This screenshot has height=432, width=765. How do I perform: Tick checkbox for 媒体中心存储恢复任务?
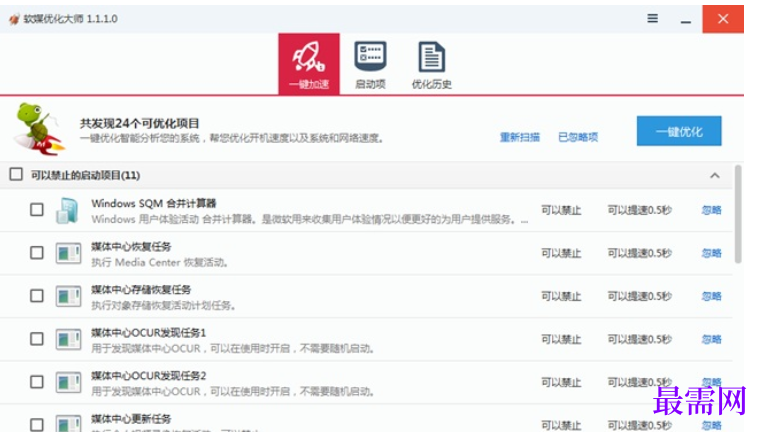pyautogui.click(x=37, y=296)
